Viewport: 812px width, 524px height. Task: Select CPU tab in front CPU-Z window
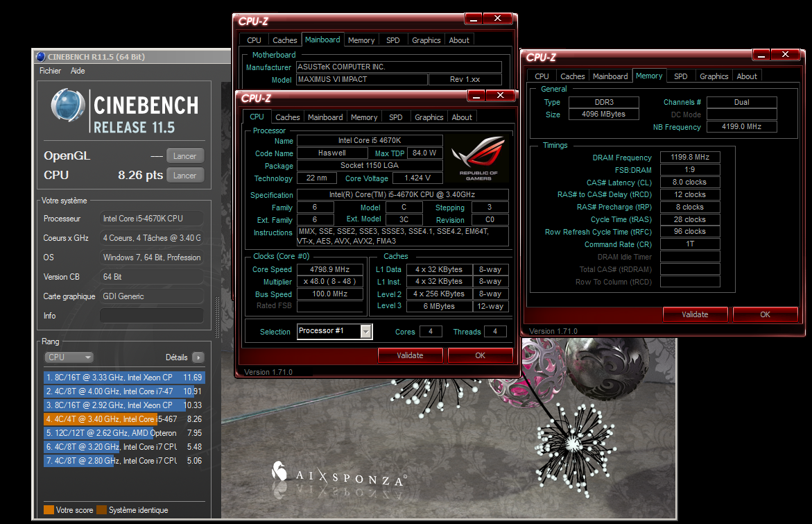[x=257, y=117]
